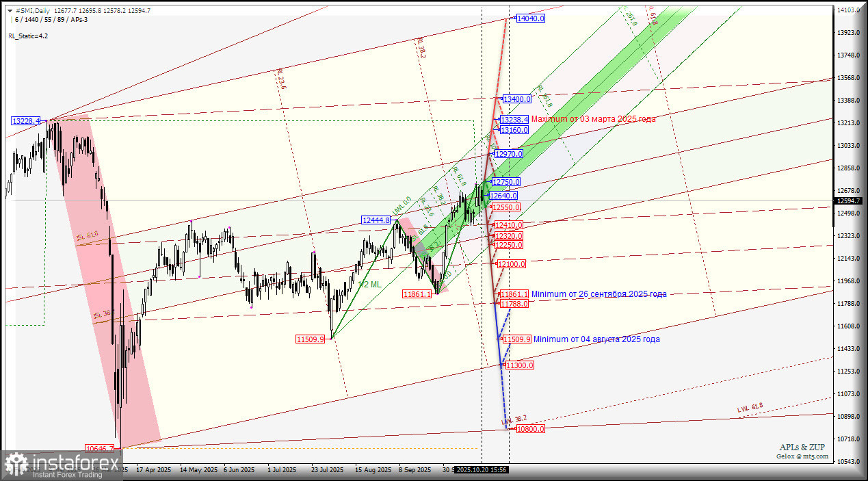Click the 'LWL 61.8' label at lower right
This screenshot has height=481, width=868.
coord(750,408)
